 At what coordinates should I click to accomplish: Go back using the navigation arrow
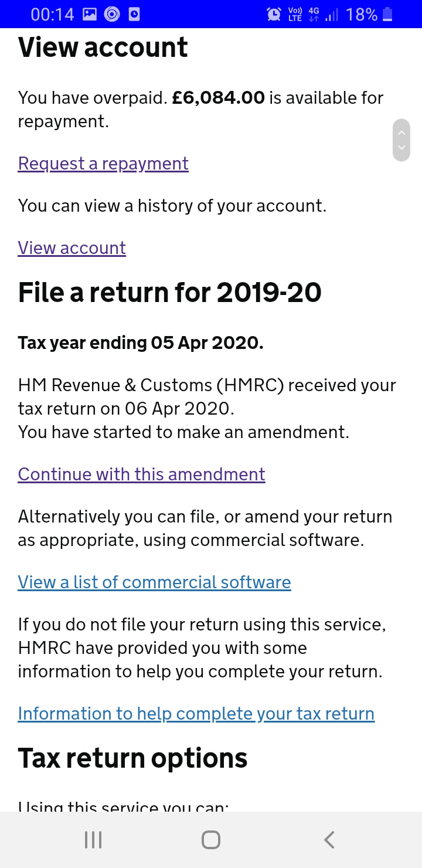[329, 840]
